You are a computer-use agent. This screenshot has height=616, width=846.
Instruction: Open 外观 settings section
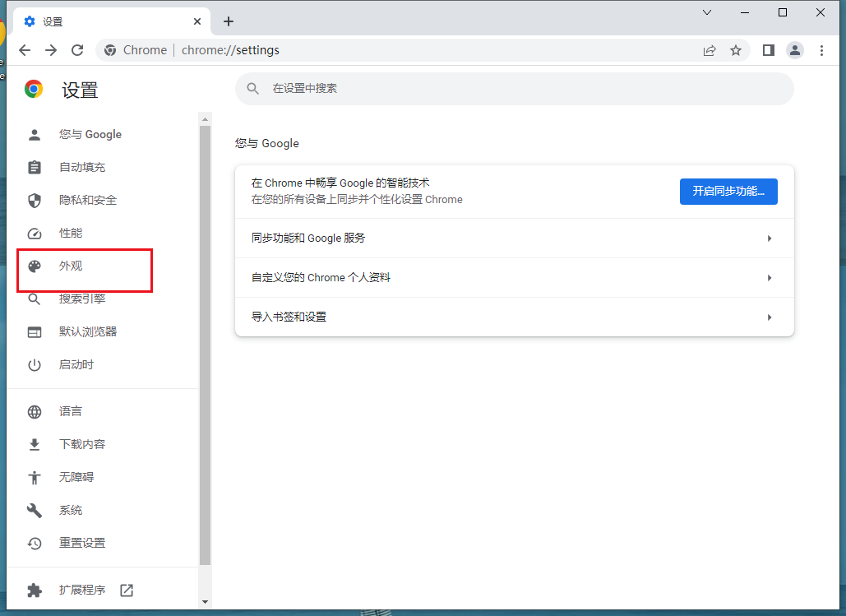point(71,266)
